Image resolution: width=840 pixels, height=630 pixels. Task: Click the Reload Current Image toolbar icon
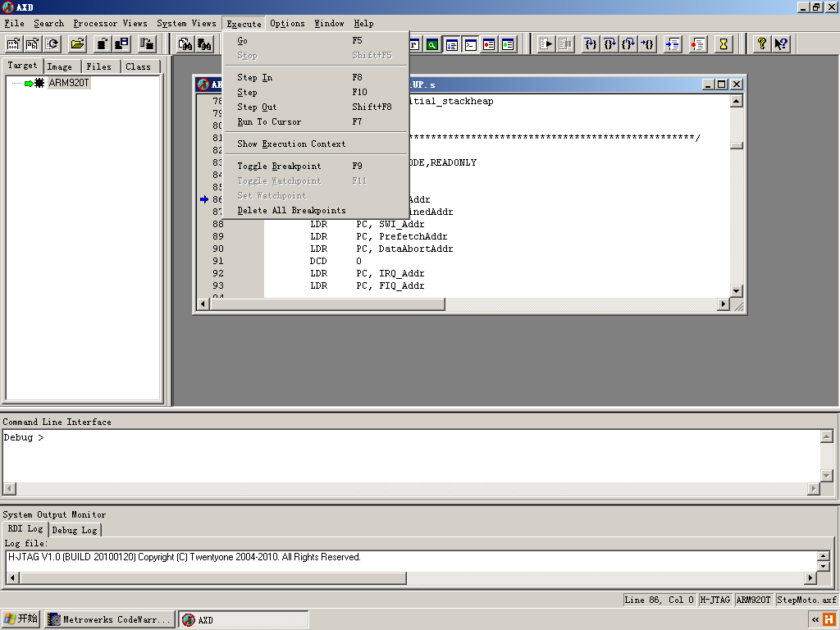[52, 44]
